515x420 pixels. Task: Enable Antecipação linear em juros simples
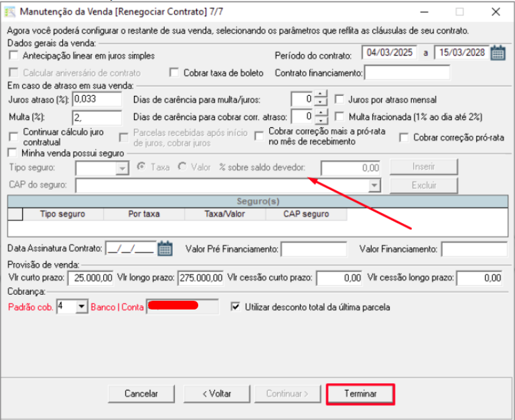click(13, 56)
